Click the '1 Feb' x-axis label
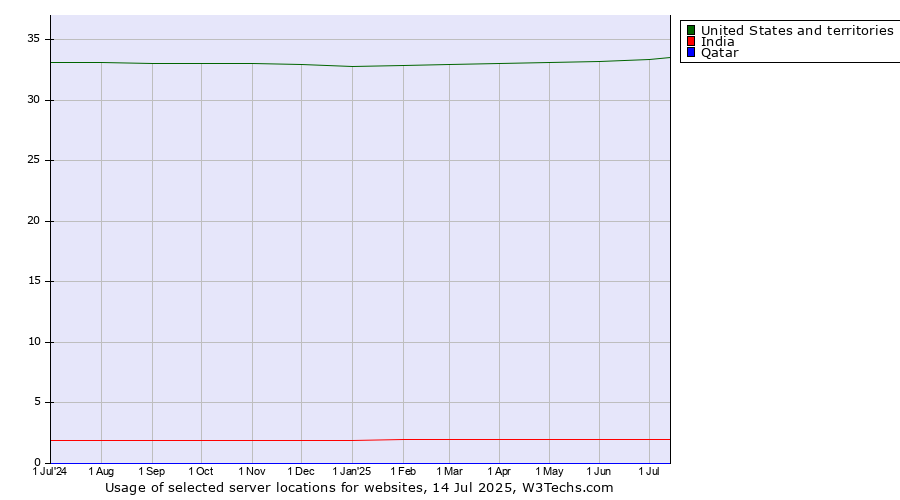 [403, 471]
